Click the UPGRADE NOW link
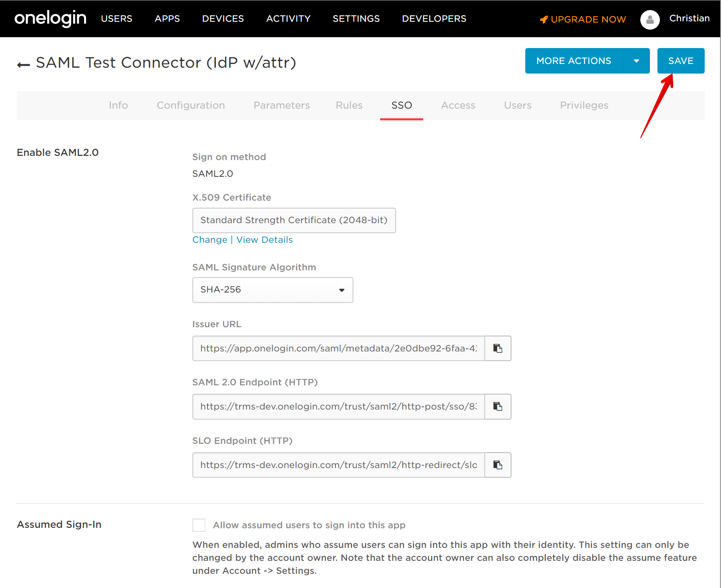Image resolution: width=721 pixels, height=588 pixels. tap(588, 19)
